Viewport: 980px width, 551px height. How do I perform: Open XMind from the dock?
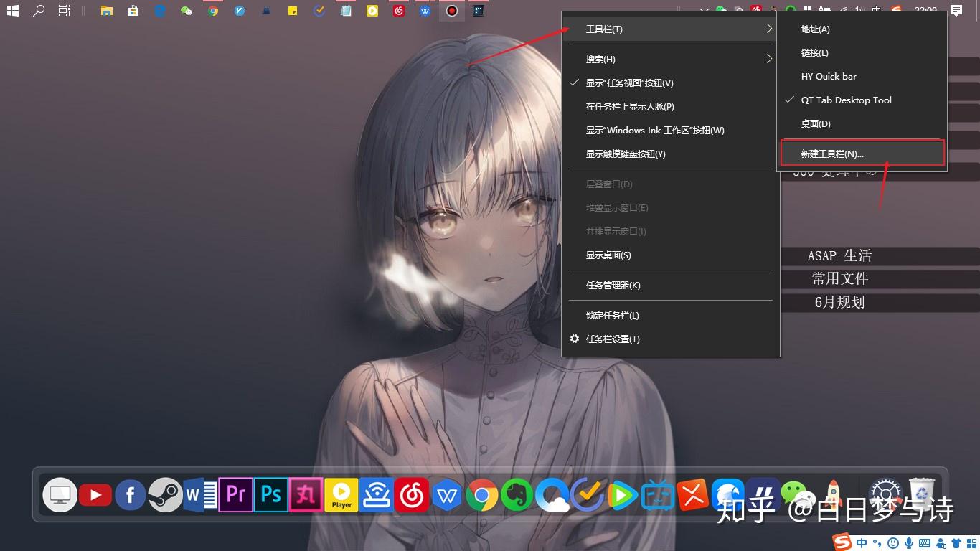(x=692, y=494)
